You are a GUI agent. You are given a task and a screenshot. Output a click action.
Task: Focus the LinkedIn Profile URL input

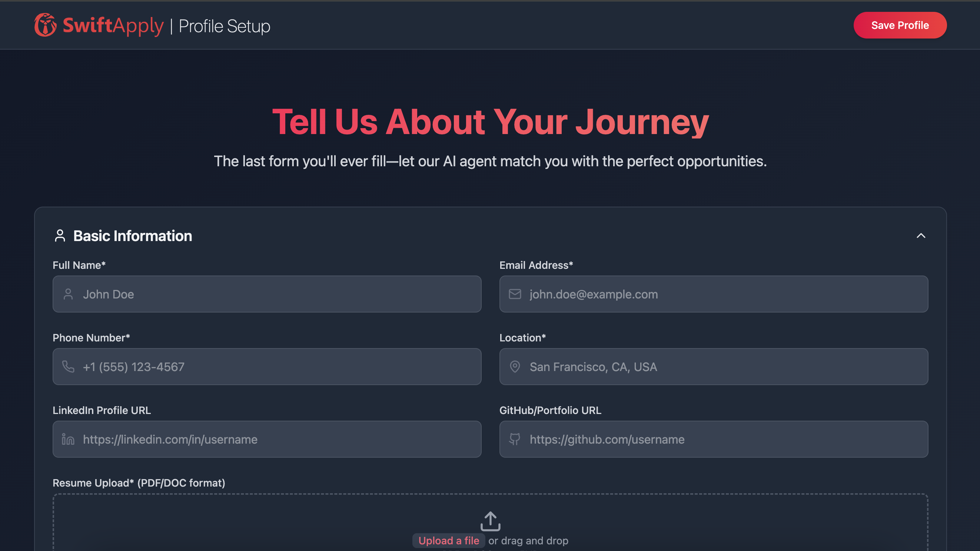tap(267, 440)
